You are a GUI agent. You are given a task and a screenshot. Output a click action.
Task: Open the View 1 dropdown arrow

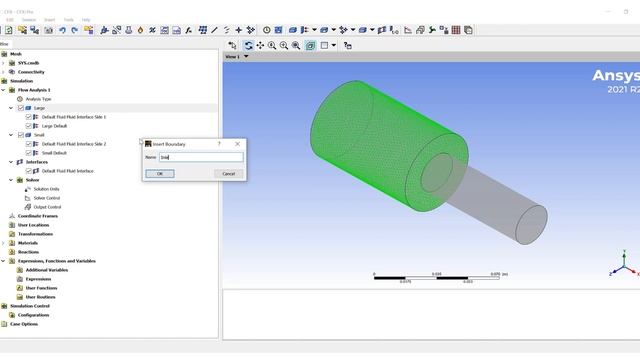[x=246, y=57]
